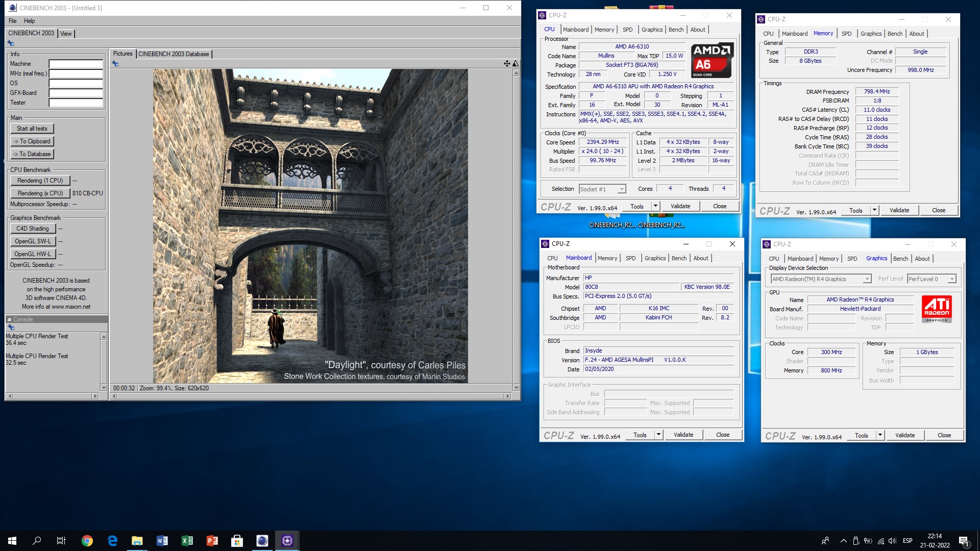Screen dimensions: 980x551
Task: Open Excel from the taskbar
Action: pos(187,541)
